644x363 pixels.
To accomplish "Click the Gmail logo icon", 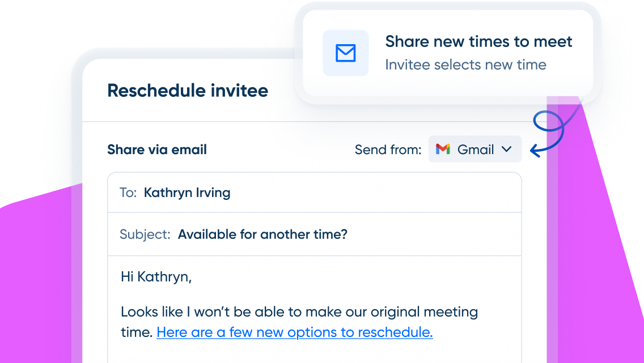I will click(x=443, y=149).
